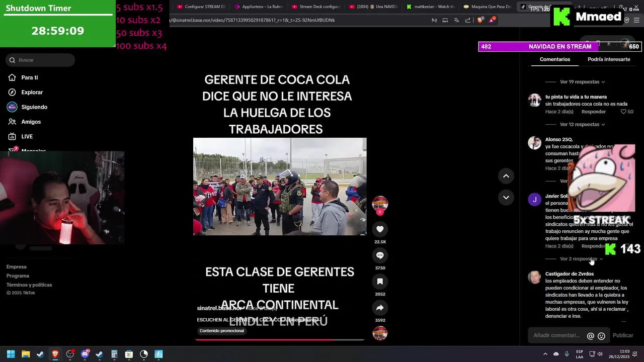644x362 pixels.
Task: Like the 'tu pinta tu vida' comment
Action: click(623, 112)
